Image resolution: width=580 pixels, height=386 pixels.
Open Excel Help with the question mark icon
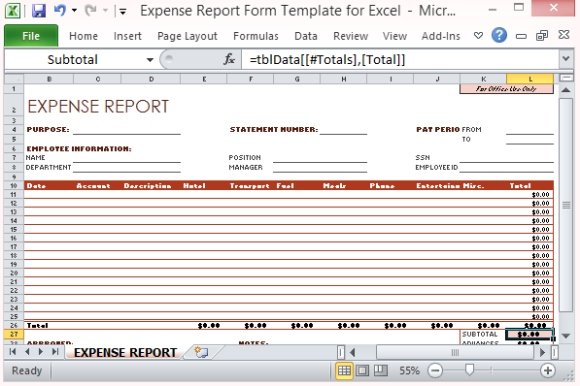(499, 35)
